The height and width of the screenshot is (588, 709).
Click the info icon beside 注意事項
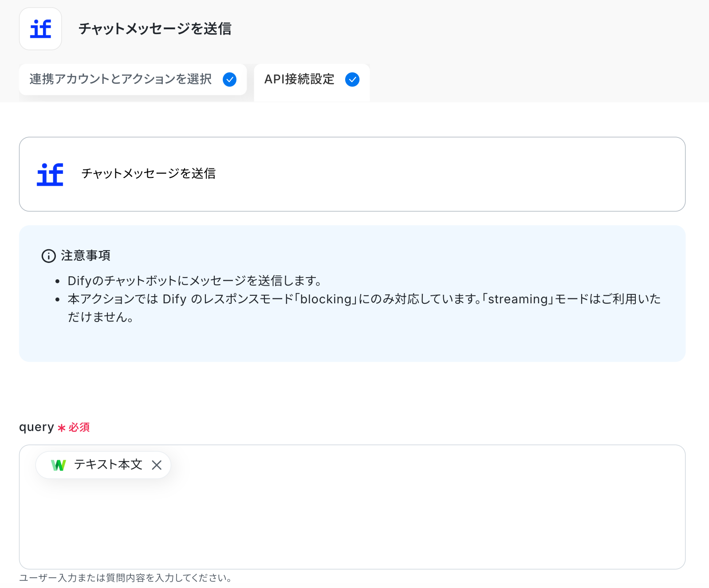pyautogui.click(x=48, y=256)
